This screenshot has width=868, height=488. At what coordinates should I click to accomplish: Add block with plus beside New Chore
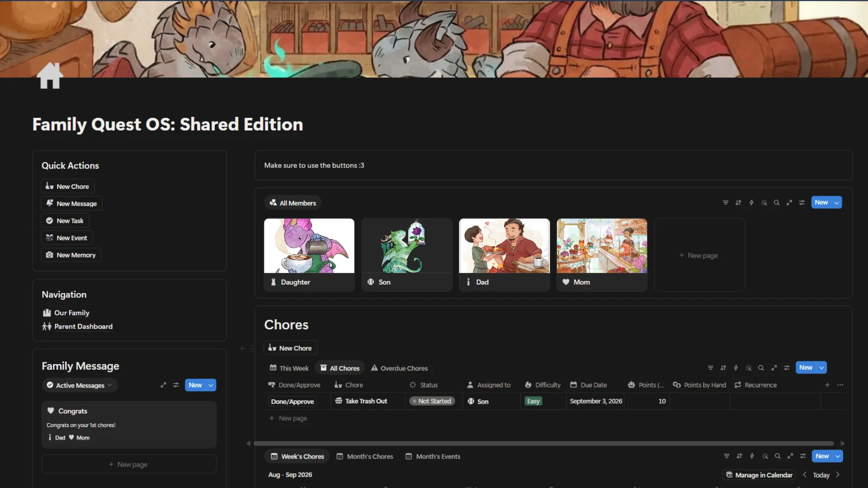point(242,348)
